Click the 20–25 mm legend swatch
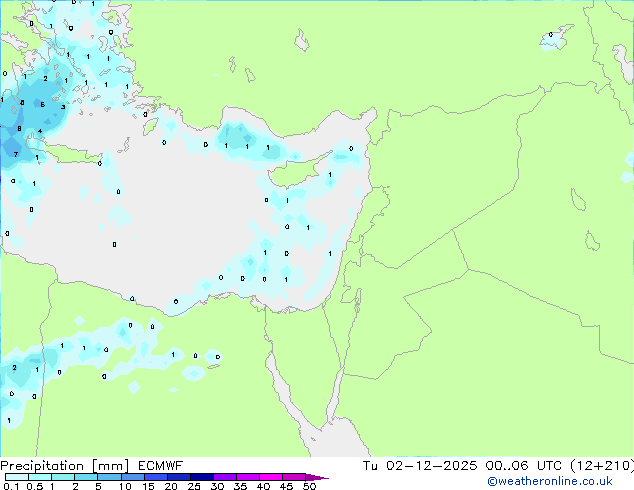The image size is (634, 490). pos(179,477)
